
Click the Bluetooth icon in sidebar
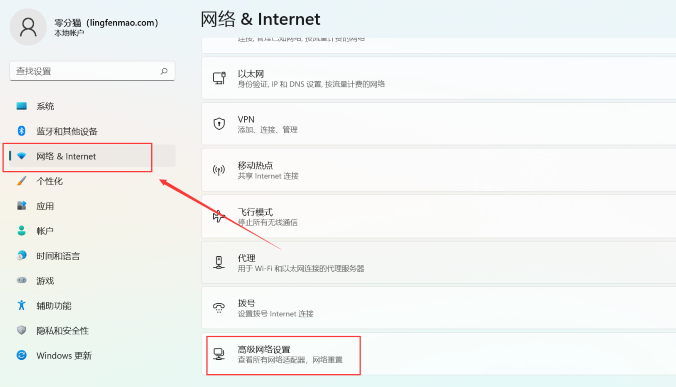point(22,131)
